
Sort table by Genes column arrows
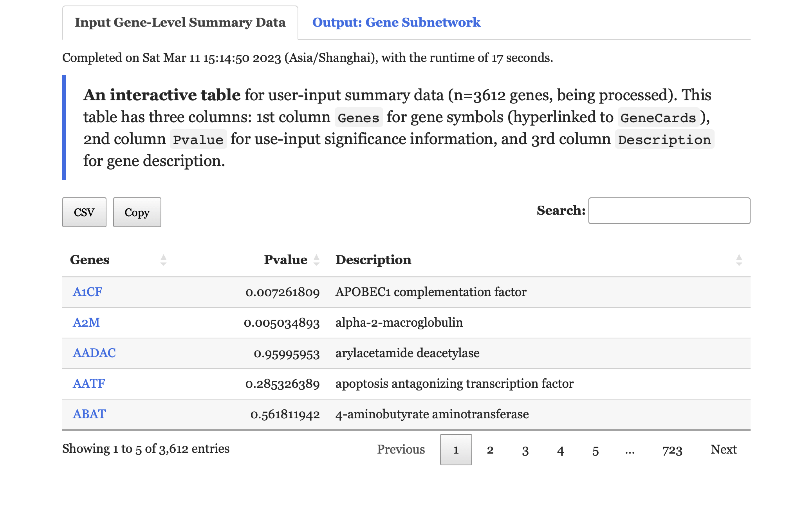163,260
